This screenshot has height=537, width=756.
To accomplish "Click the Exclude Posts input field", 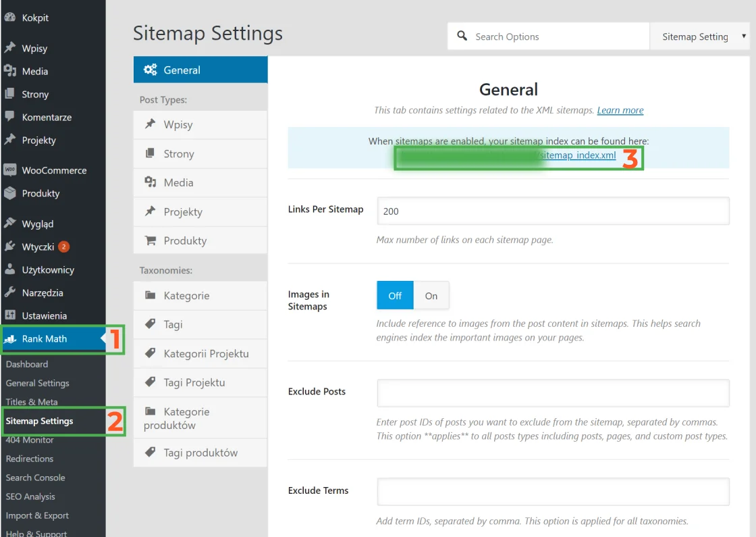I will coord(553,392).
